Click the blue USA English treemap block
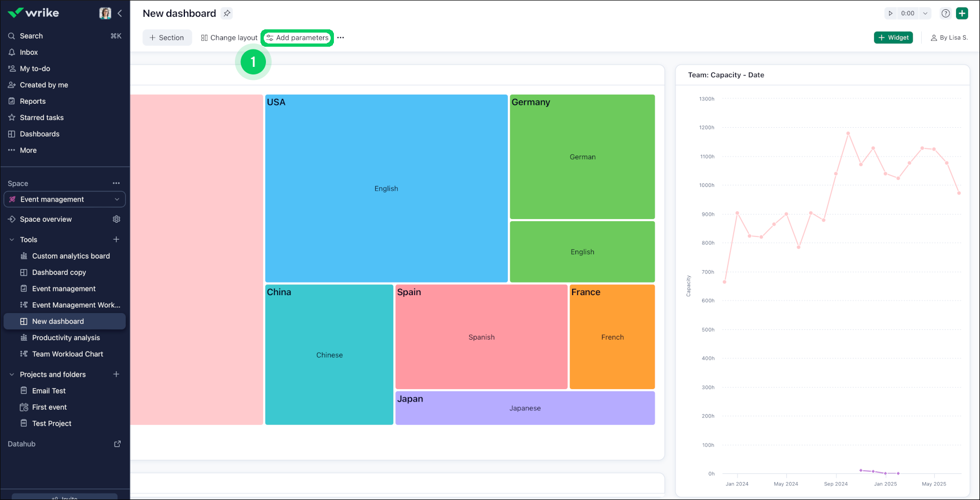The height and width of the screenshot is (500, 980). click(386, 189)
